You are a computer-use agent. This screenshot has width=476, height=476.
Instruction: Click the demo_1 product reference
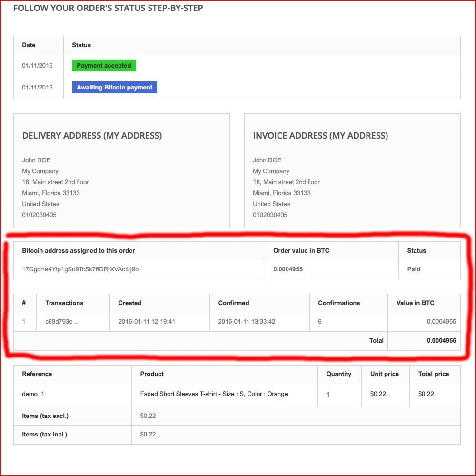[33, 394]
